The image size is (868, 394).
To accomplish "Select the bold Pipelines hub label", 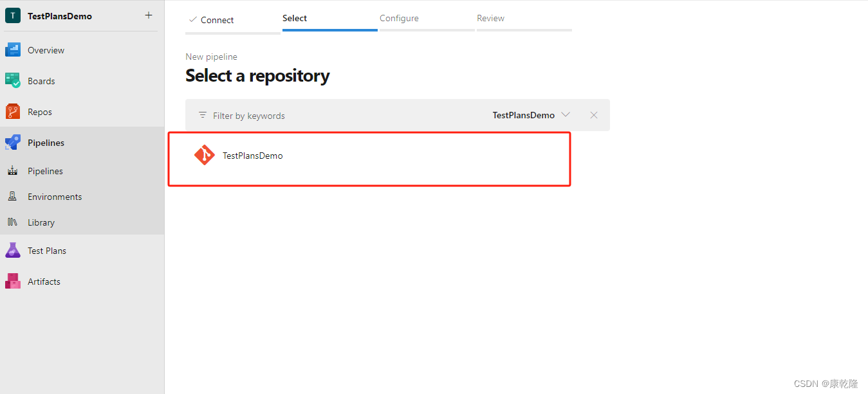I will click(46, 143).
